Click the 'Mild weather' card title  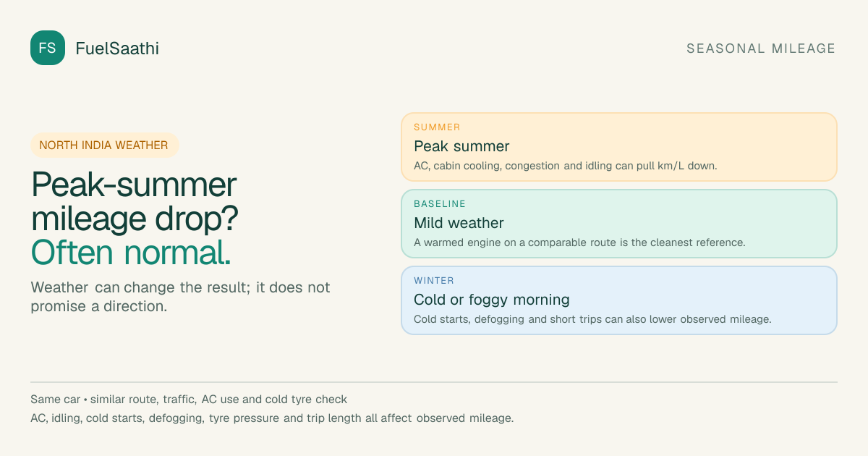[459, 223]
